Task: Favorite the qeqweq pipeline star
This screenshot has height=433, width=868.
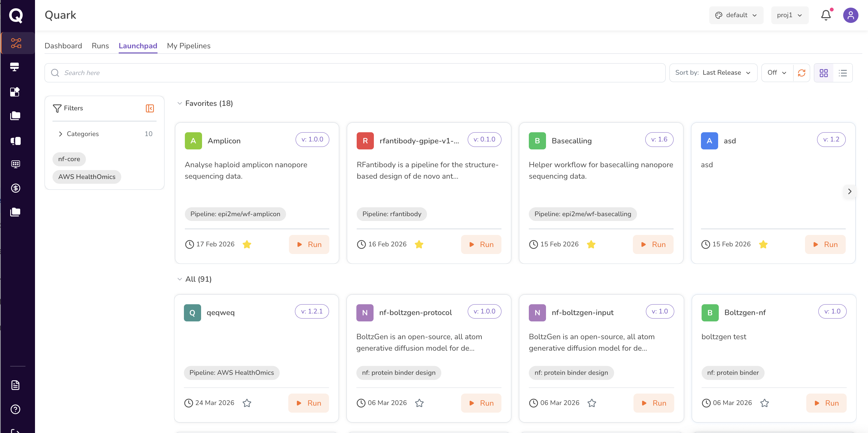Action: click(247, 403)
